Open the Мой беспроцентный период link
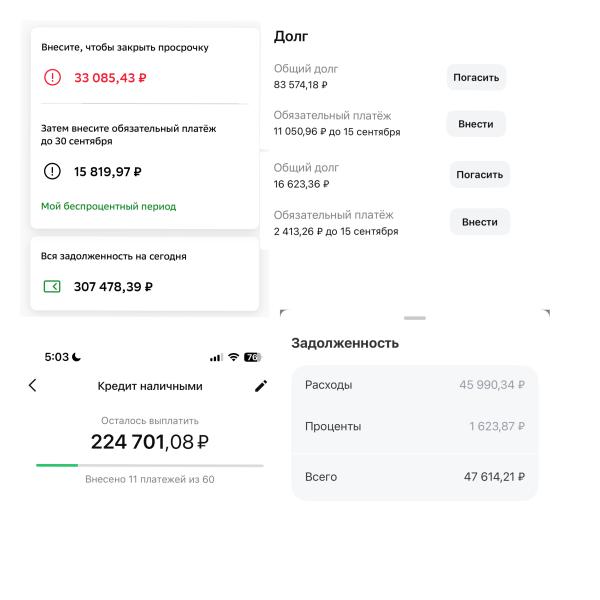Screen dimensions: 600x600 click(108, 207)
